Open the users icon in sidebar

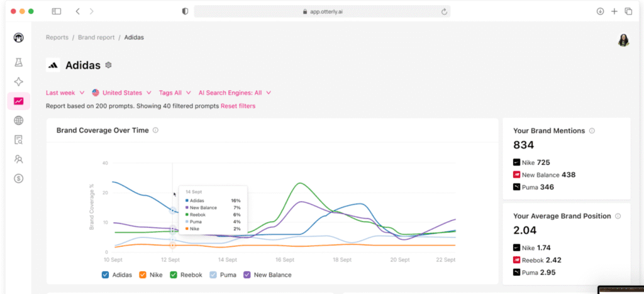point(19,159)
